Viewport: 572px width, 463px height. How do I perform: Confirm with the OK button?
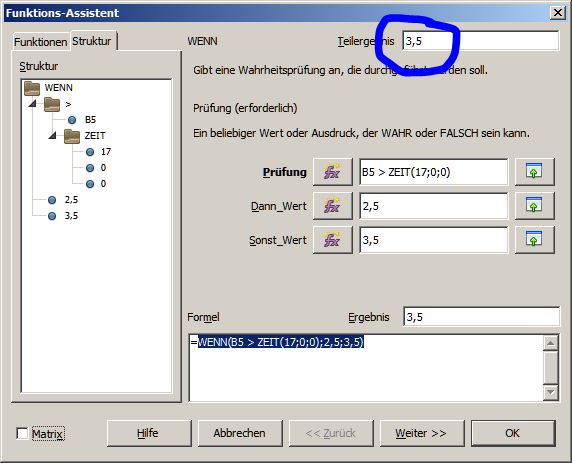tap(513, 433)
